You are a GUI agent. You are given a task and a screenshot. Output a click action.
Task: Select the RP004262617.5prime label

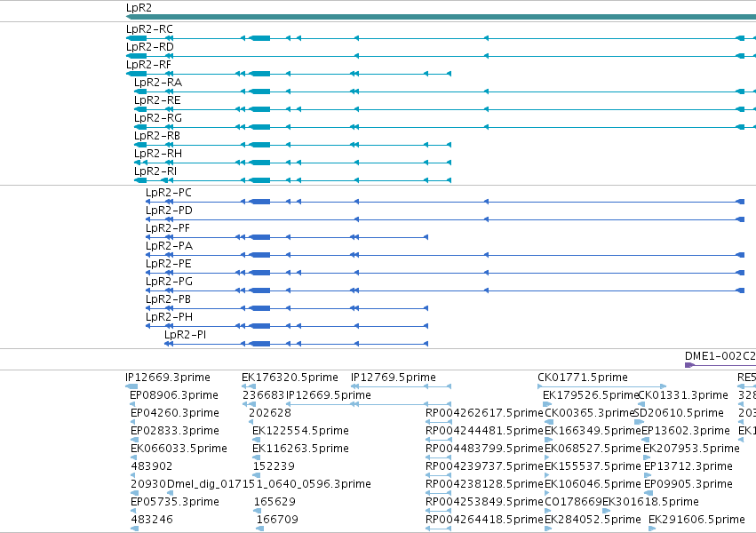(x=484, y=413)
